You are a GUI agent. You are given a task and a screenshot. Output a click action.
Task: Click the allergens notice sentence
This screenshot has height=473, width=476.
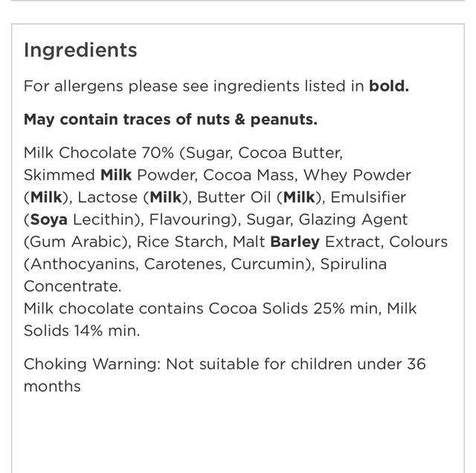tap(216, 86)
